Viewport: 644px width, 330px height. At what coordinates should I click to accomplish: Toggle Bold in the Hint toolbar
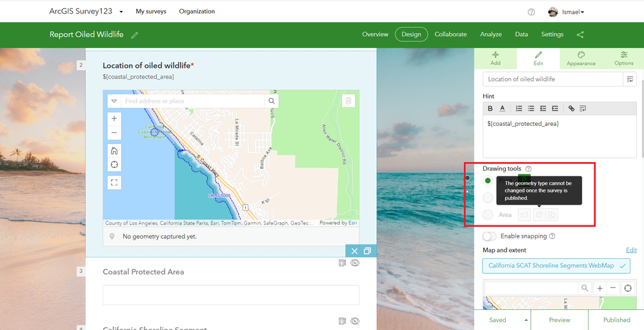490,108
